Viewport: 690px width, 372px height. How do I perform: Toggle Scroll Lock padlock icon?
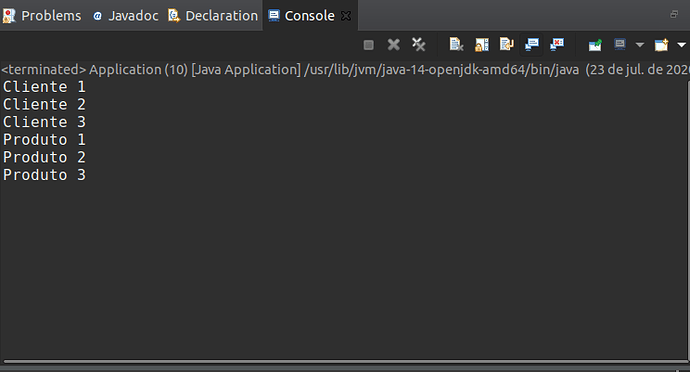481,44
